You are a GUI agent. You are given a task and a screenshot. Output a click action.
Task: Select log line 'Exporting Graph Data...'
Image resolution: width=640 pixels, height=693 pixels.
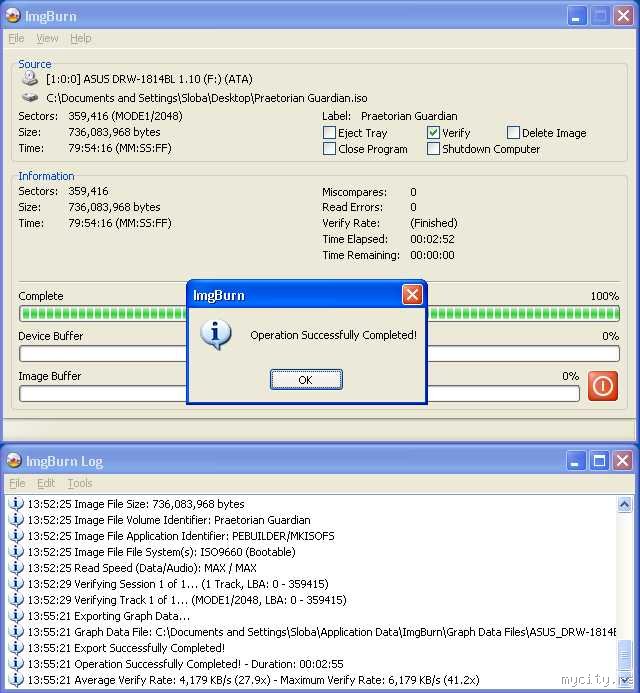(x=109, y=616)
